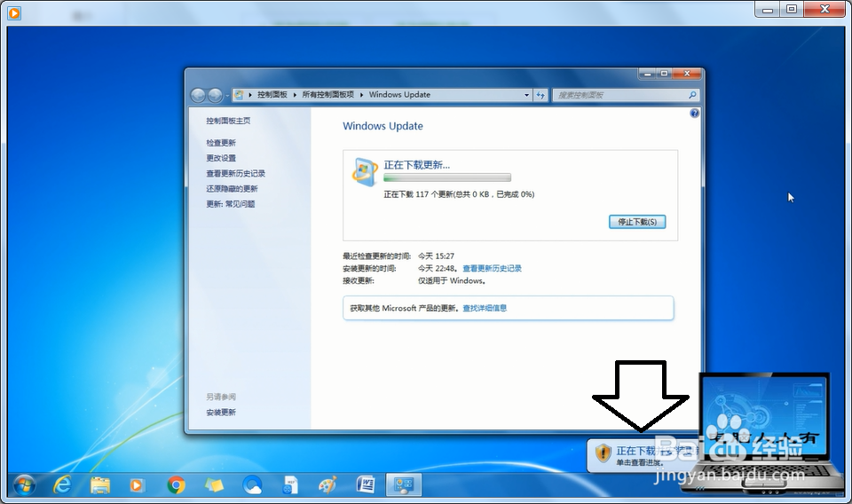This screenshot has width=852, height=504.
Task: Click the Back arrow in Windows Update window
Action: pos(198,96)
